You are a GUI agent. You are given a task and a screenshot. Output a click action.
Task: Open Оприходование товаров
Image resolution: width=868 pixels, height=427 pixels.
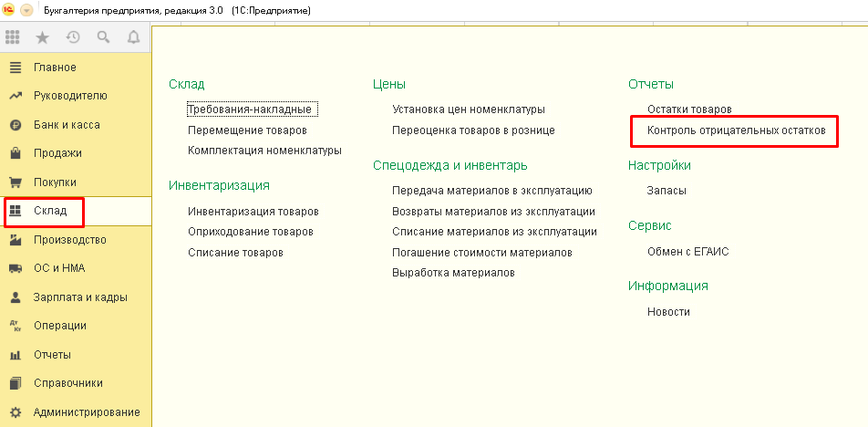251,232
